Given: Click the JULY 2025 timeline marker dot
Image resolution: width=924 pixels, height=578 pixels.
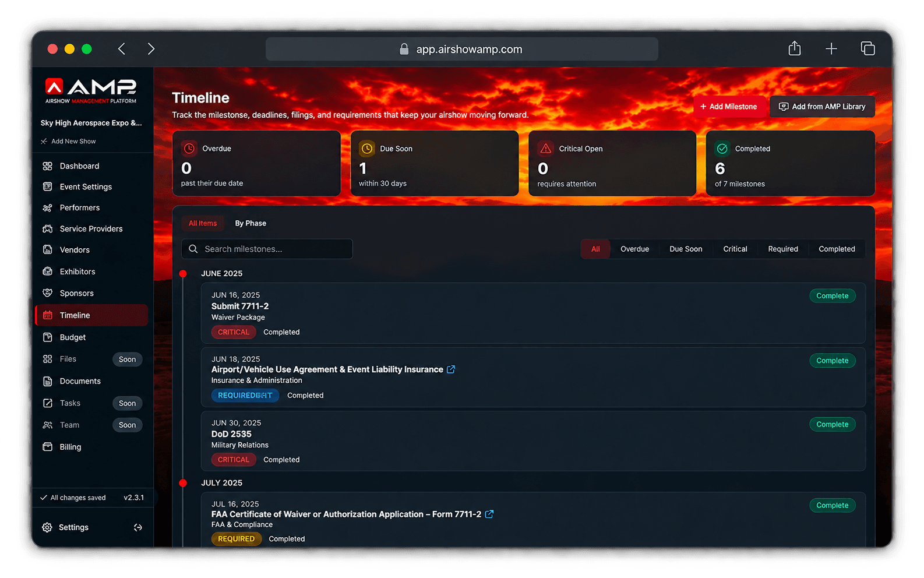Looking at the screenshot, I should (183, 483).
